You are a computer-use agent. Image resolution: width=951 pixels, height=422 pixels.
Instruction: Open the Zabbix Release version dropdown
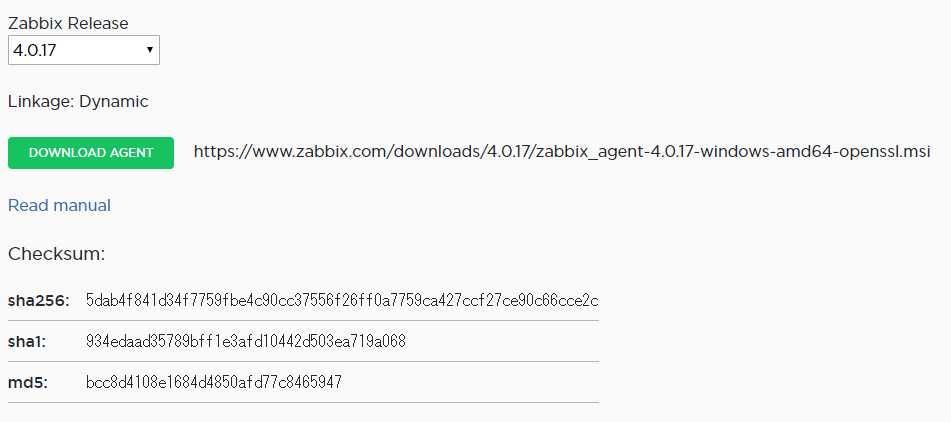pos(84,50)
